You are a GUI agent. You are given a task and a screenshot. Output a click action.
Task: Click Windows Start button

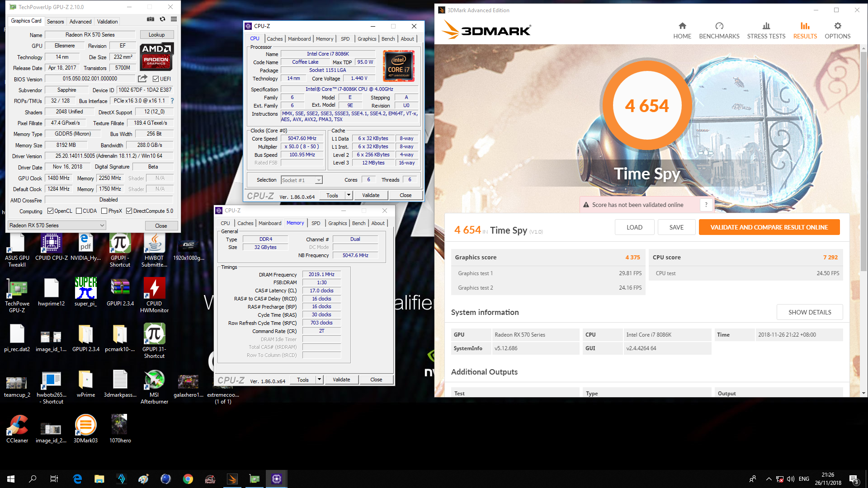point(11,479)
